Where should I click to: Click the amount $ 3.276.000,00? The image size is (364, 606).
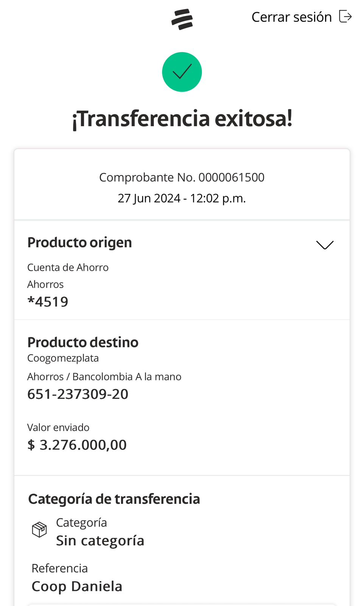(x=77, y=445)
